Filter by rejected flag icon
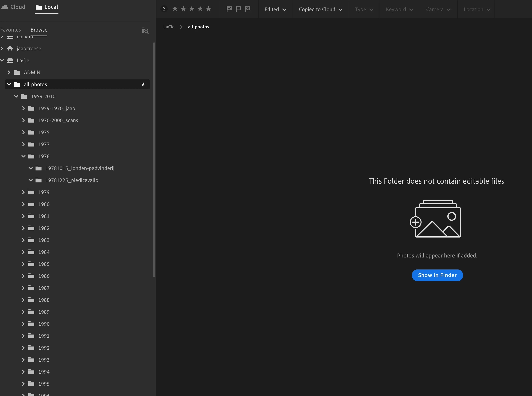The image size is (532, 396). tap(248, 9)
